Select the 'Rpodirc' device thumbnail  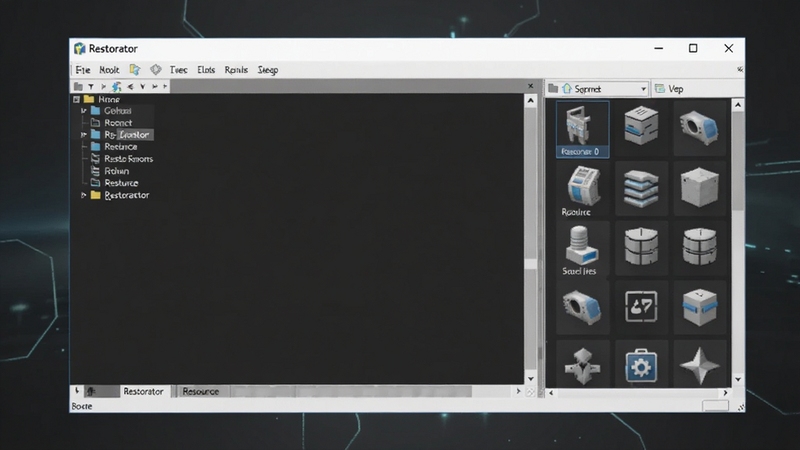(582, 190)
